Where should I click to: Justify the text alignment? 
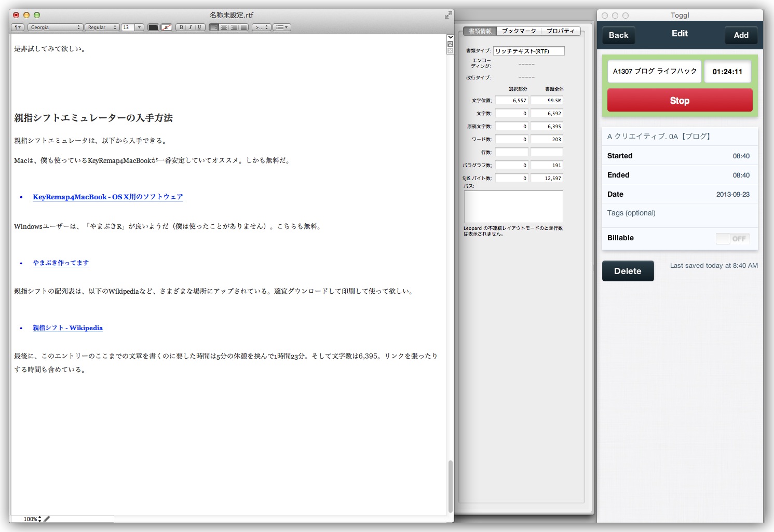[243, 27]
